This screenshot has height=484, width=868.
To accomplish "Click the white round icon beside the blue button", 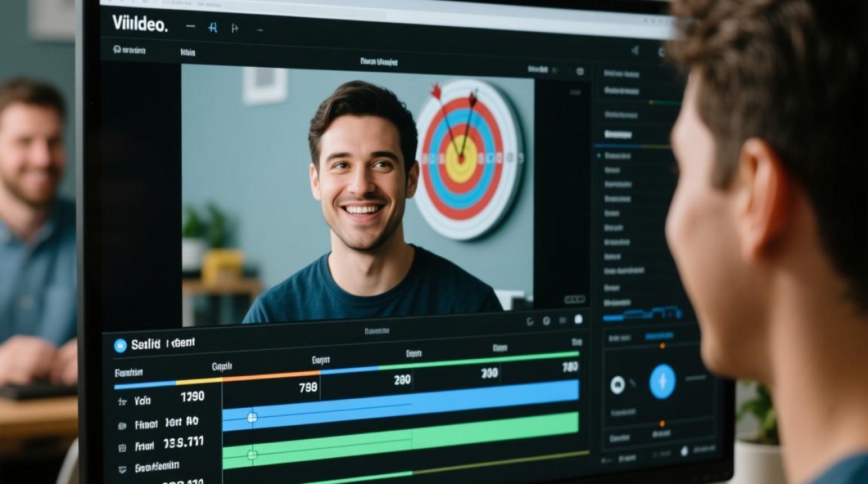I will (617, 385).
